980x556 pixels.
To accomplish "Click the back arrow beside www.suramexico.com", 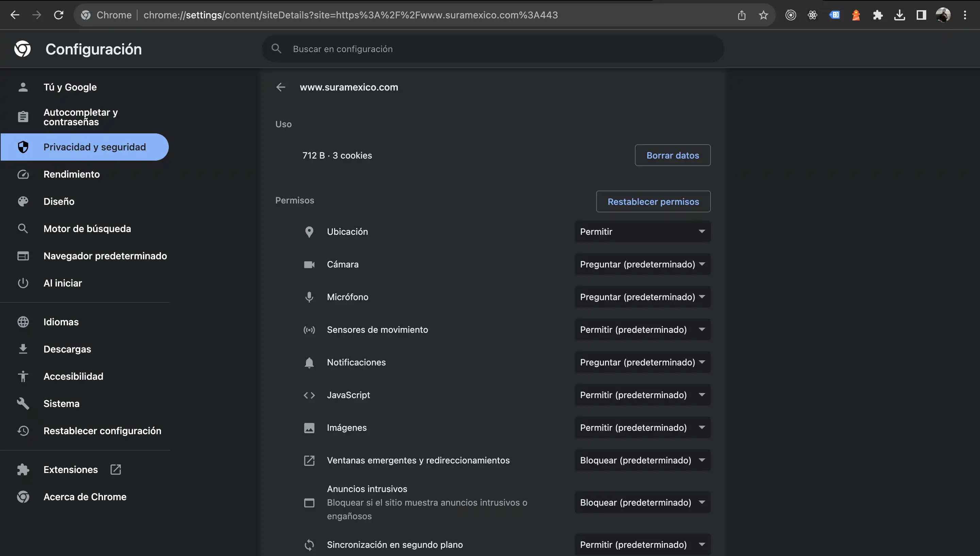I will pyautogui.click(x=281, y=87).
